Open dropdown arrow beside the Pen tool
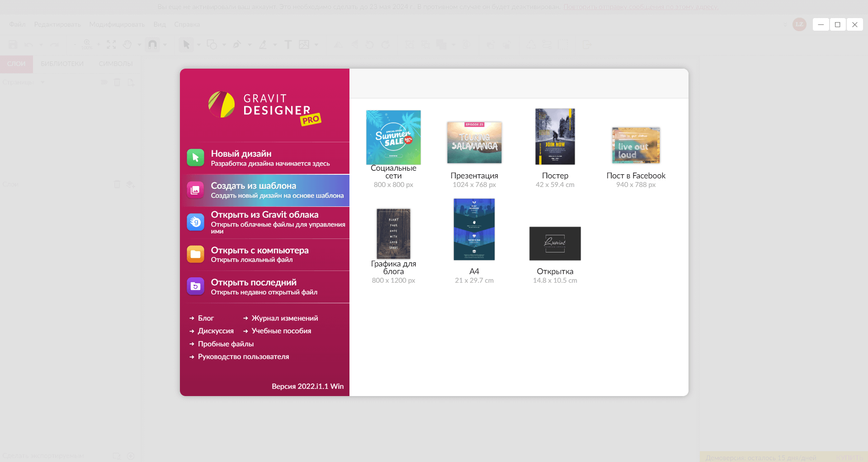The image size is (868, 462). click(x=250, y=45)
